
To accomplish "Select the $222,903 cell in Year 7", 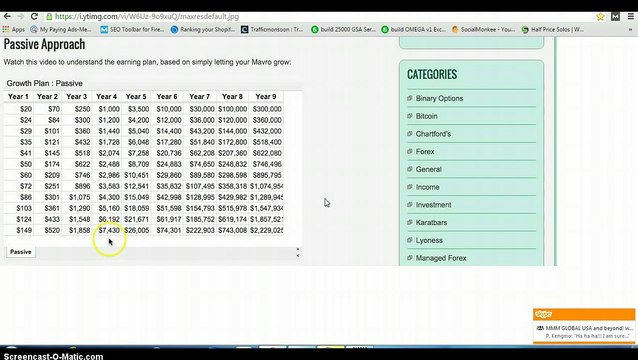I will click(200, 230).
